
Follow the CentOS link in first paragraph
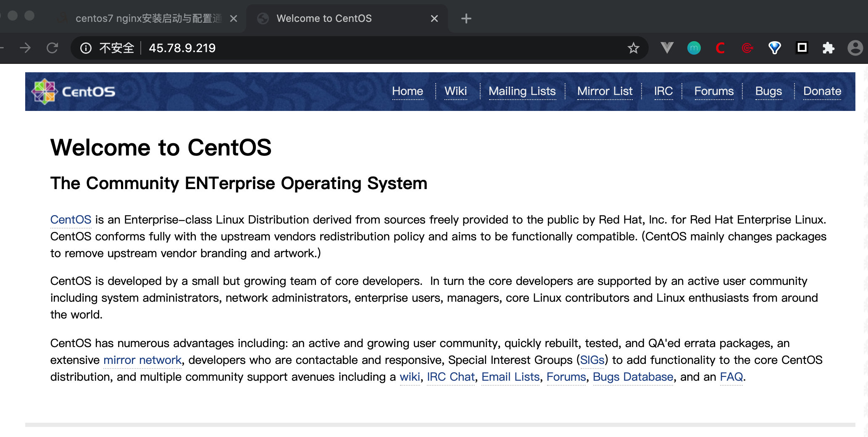[71, 220]
